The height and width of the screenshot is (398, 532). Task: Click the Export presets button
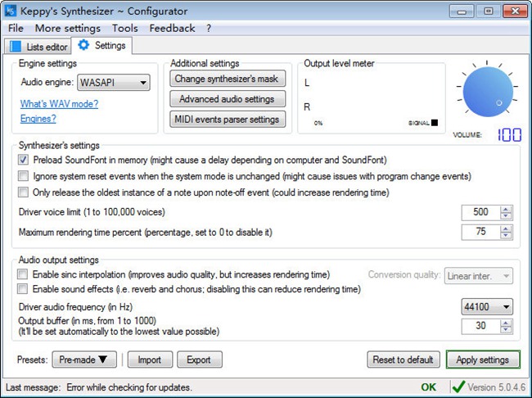[200, 360]
